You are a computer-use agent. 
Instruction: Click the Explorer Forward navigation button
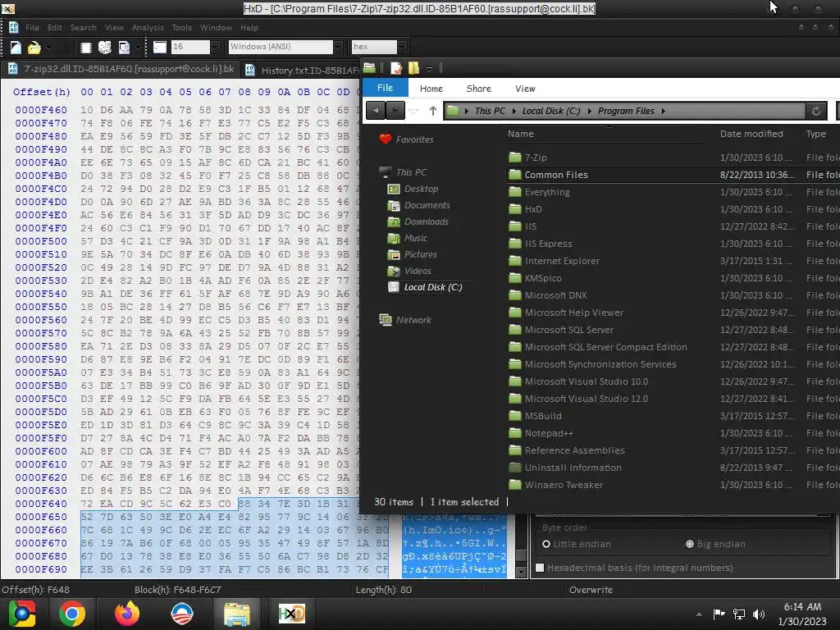[395, 111]
